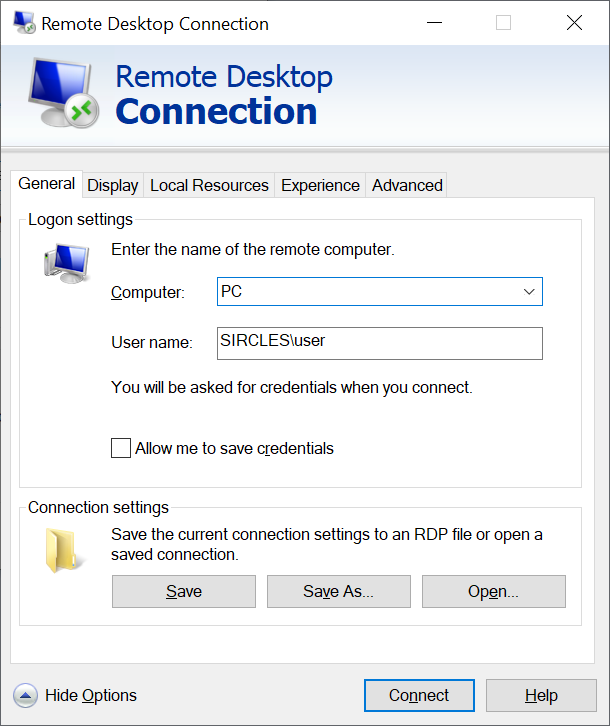The height and width of the screenshot is (726, 610).
Task: Open the Local Resources tab
Action: [x=209, y=185]
